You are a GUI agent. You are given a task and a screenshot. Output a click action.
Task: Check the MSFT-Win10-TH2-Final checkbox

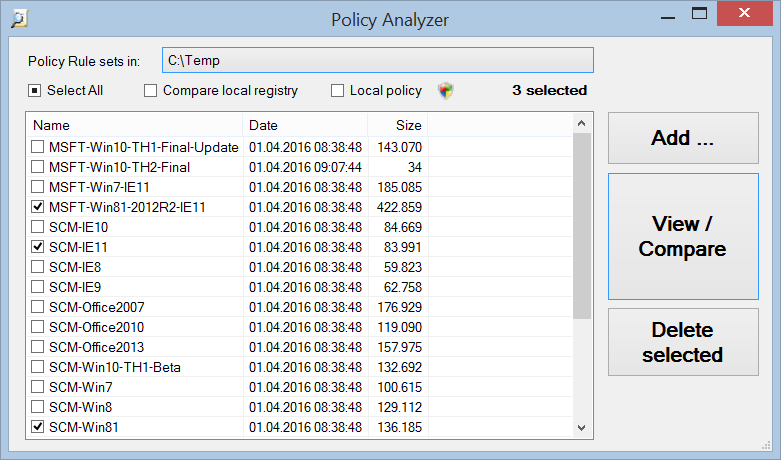point(37,167)
